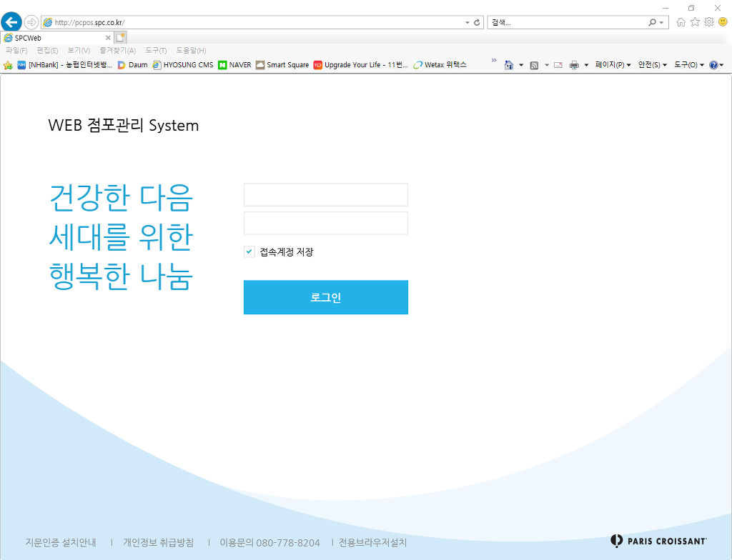Open the HYOSUNG CMS bookmark
The height and width of the screenshot is (560, 732).
tap(183, 65)
